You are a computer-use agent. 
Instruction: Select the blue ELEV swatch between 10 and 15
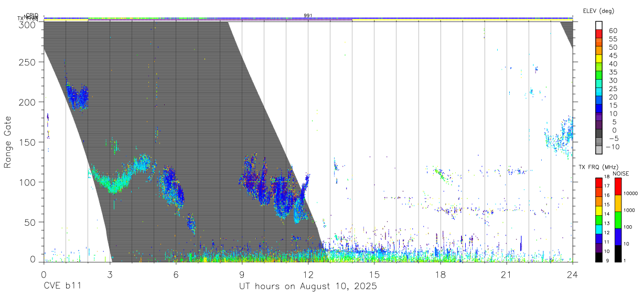coord(599,108)
